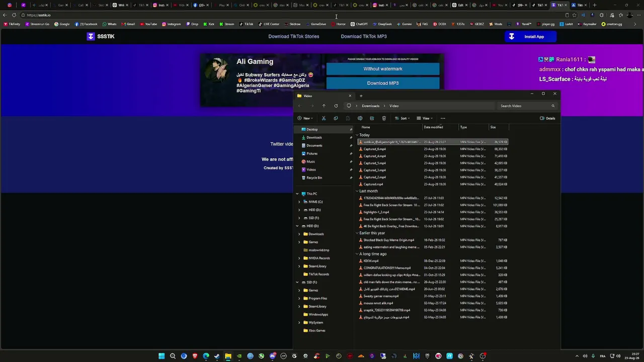Toggle the Details pane in Explorer
Viewport: 644px width, 362px height.
click(547, 118)
